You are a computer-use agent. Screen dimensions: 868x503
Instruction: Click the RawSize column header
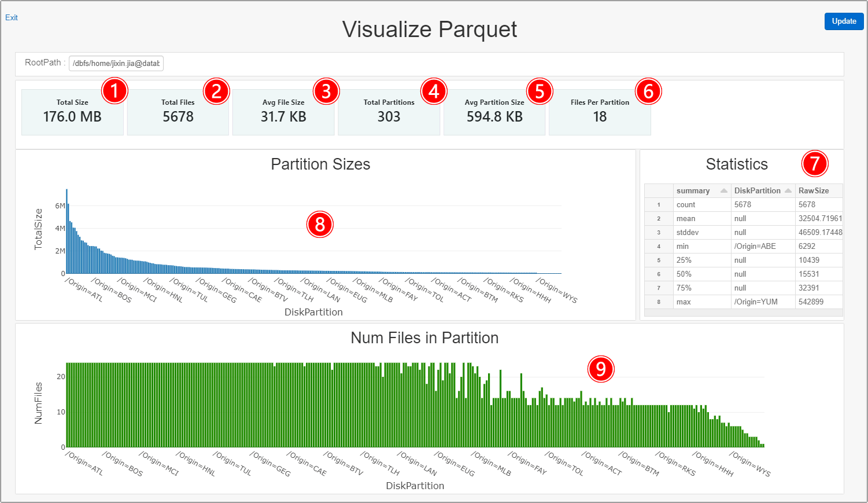(x=814, y=190)
